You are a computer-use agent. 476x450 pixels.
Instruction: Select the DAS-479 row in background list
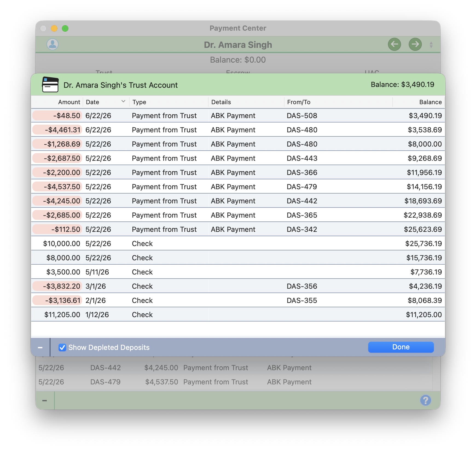tap(234, 382)
